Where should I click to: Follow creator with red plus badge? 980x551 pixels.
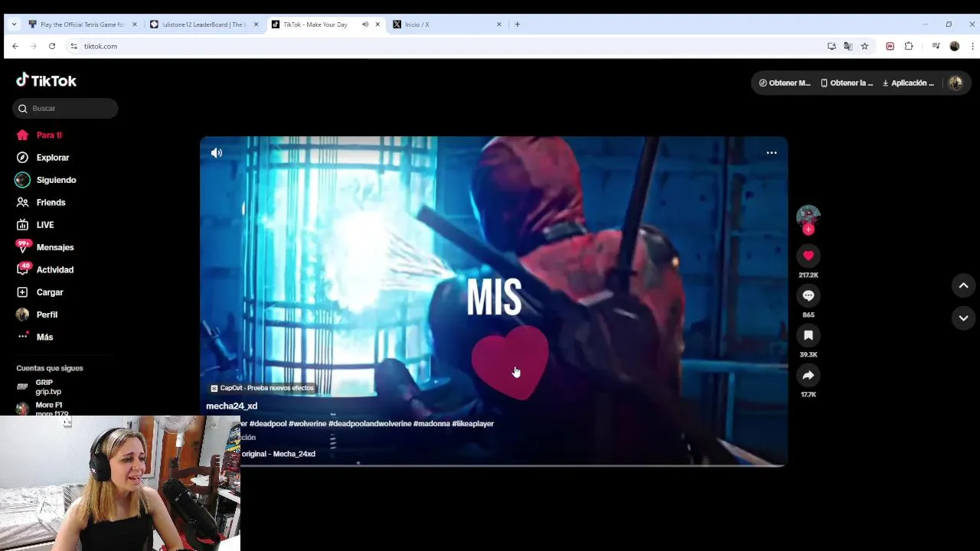[808, 229]
